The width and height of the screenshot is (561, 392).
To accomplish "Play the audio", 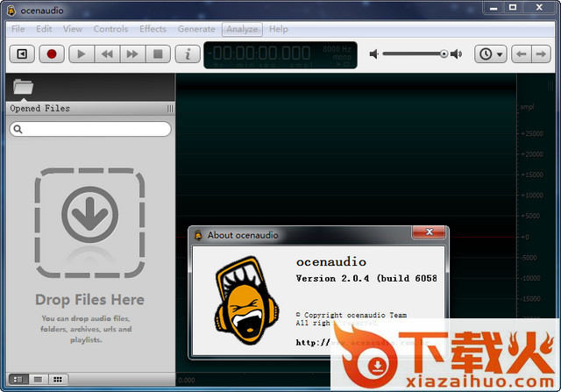I will [x=82, y=54].
